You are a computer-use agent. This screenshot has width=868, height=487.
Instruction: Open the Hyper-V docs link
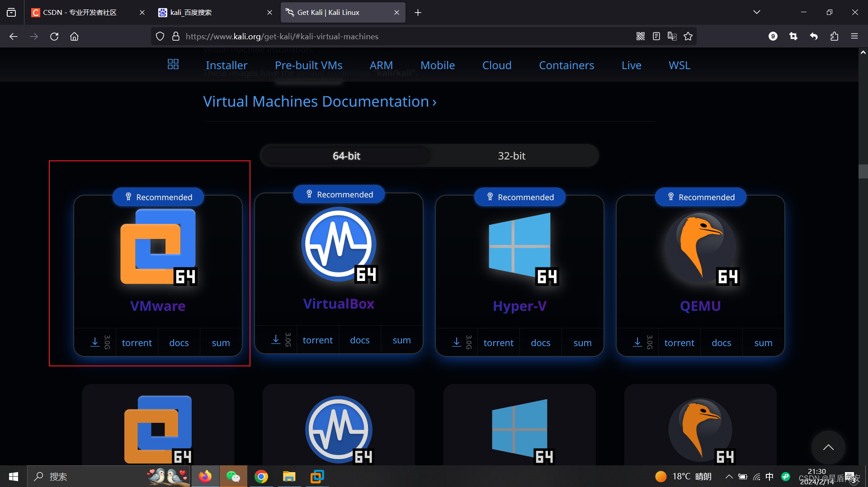tap(541, 343)
